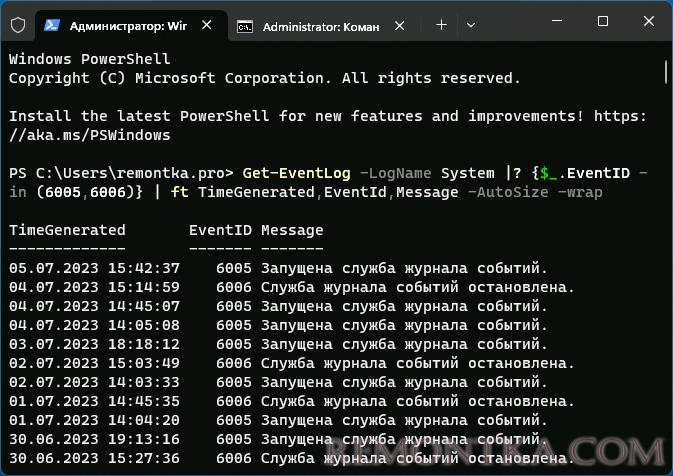
Task: Maximize the Terminal window
Action: click(603, 21)
